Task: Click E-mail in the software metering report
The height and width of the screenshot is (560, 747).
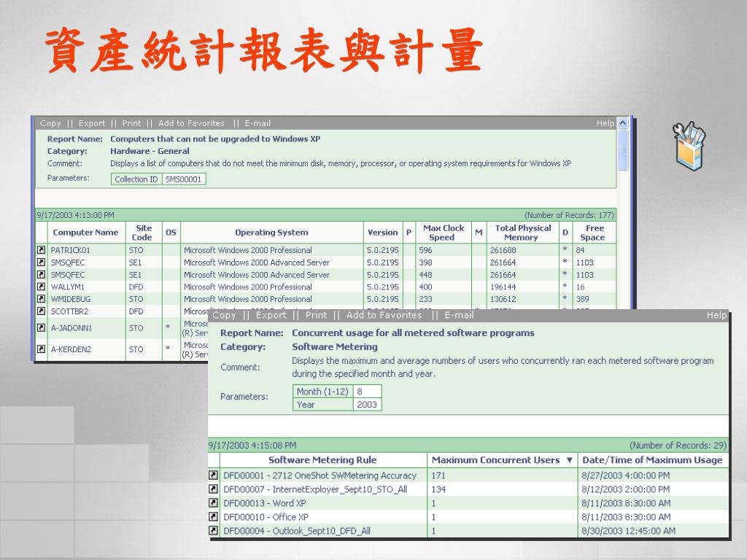Action: click(460, 315)
